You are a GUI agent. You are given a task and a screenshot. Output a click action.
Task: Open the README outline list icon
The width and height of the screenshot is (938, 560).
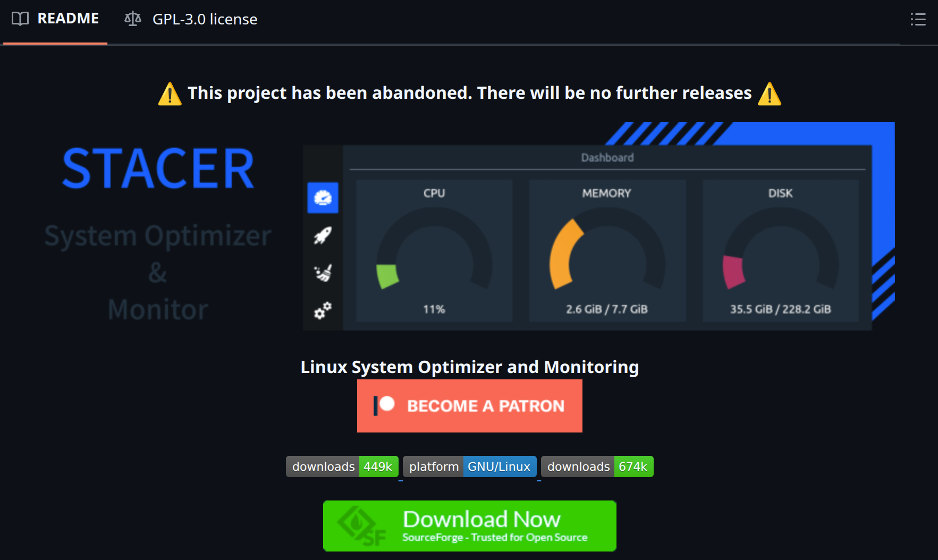[918, 20]
